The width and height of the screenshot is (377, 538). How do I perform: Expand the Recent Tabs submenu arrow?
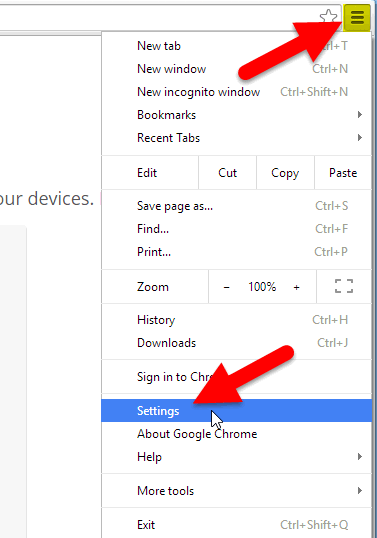coord(360,138)
